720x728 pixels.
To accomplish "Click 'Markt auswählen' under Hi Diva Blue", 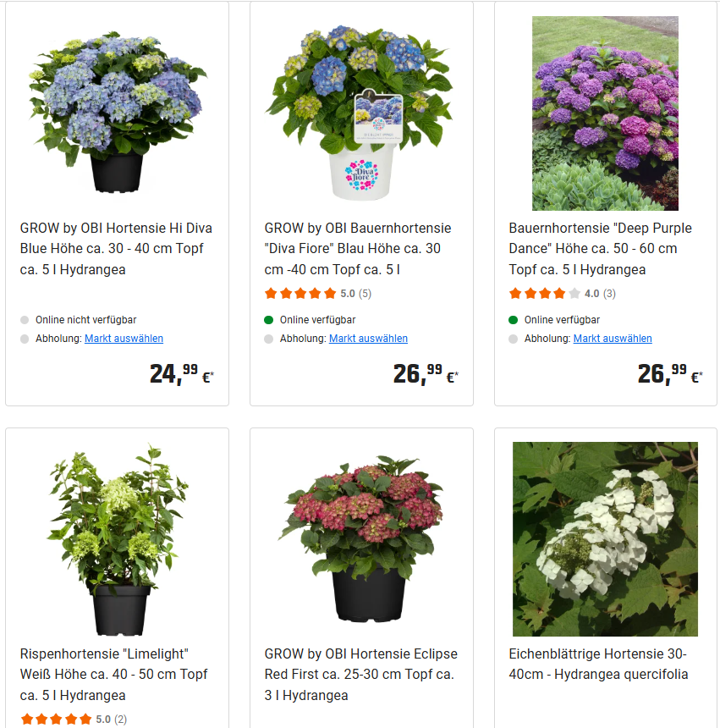I will 124,339.
